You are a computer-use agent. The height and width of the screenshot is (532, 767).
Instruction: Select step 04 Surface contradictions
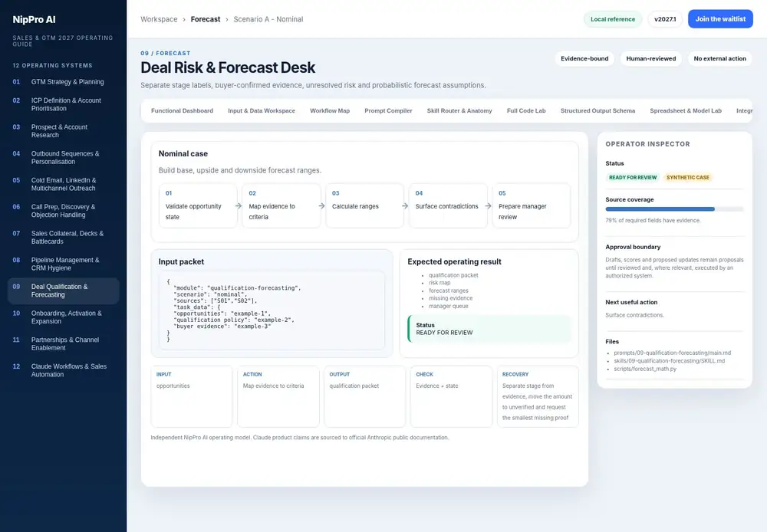(448, 206)
